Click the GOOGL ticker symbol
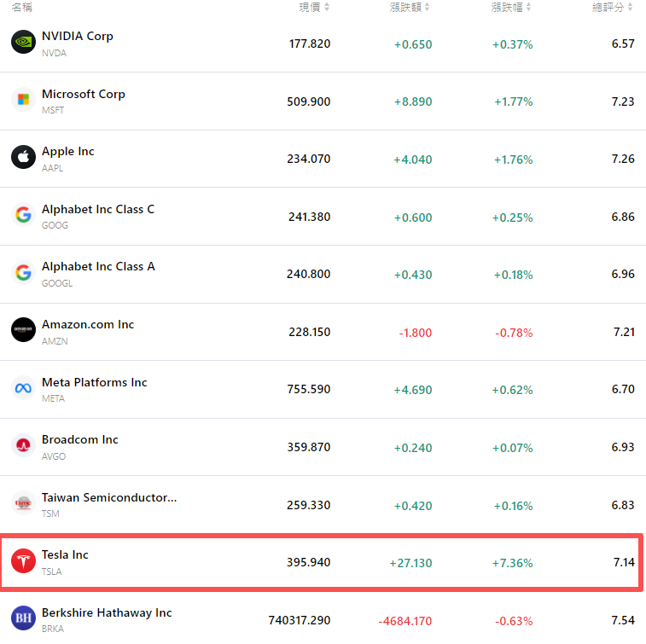This screenshot has height=644, width=646. pyautogui.click(x=57, y=283)
